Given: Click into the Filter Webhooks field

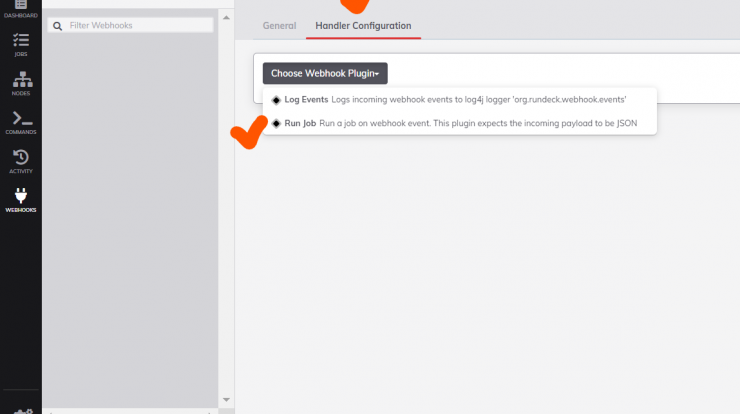Looking at the screenshot, I should 131,25.
